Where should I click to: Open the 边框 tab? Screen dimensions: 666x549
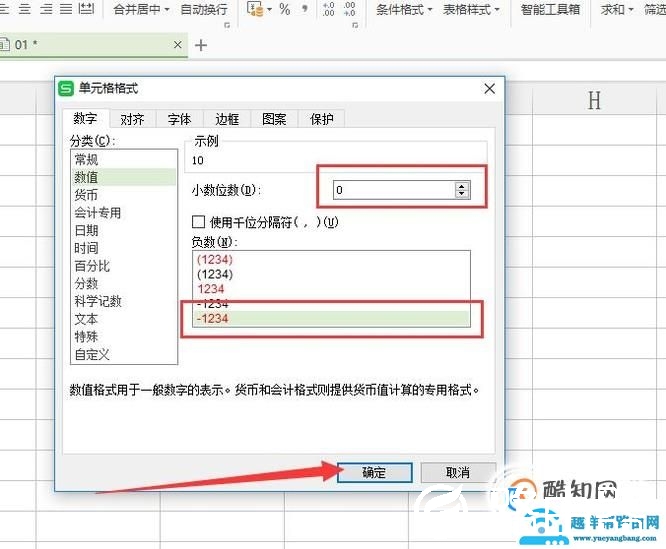227,119
